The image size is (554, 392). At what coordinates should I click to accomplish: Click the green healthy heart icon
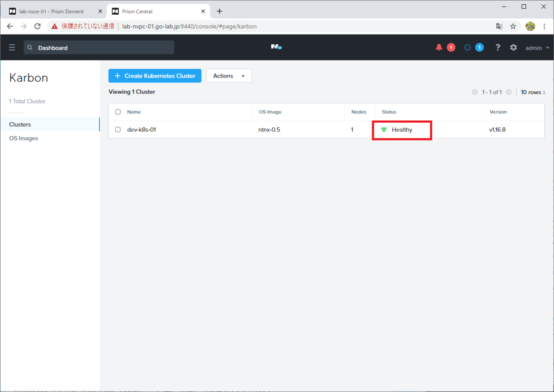click(384, 130)
